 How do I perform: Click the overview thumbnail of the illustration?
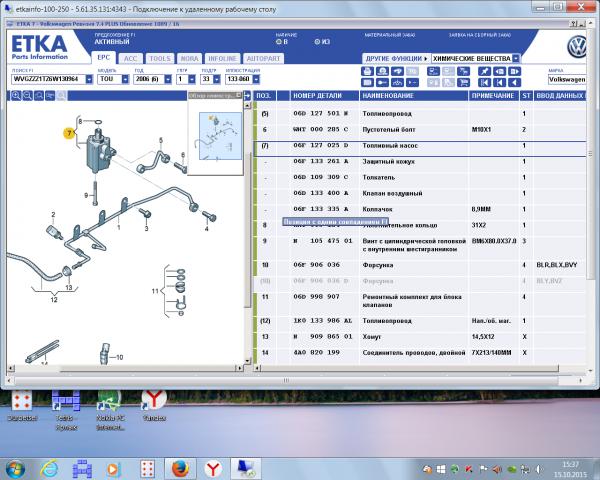220,136
